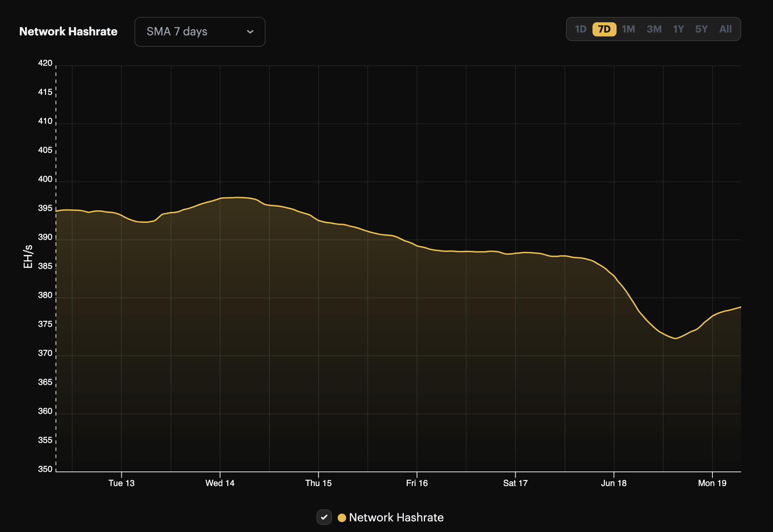Select the 7D time range
The width and height of the screenshot is (773, 532).
point(604,29)
